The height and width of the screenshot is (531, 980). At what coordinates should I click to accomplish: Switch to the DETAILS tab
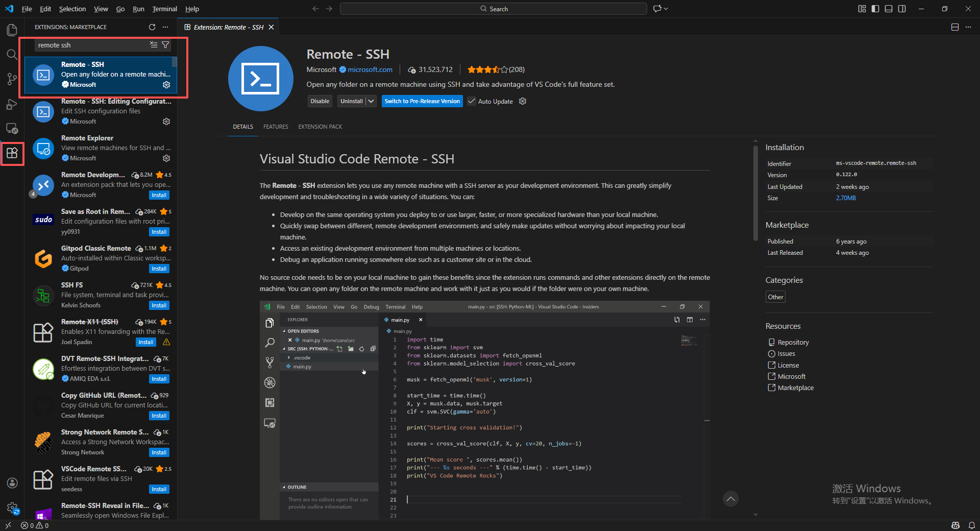(x=243, y=127)
